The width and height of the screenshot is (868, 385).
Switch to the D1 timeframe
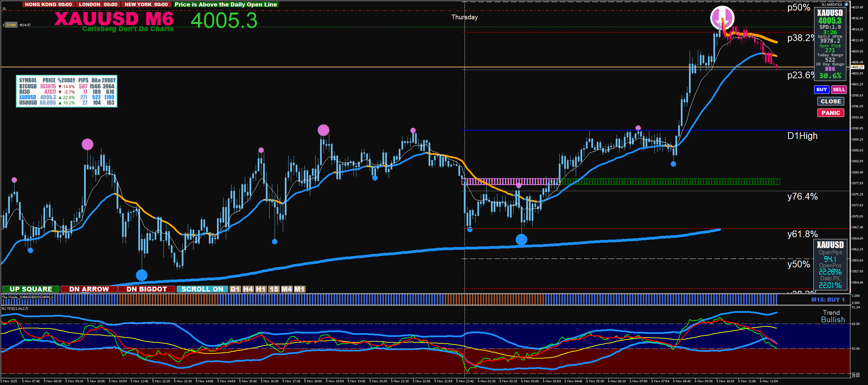pyautogui.click(x=235, y=289)
